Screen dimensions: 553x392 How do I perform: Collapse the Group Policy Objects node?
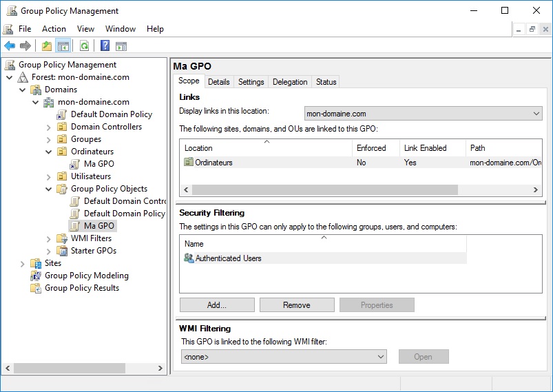[49, 189]
